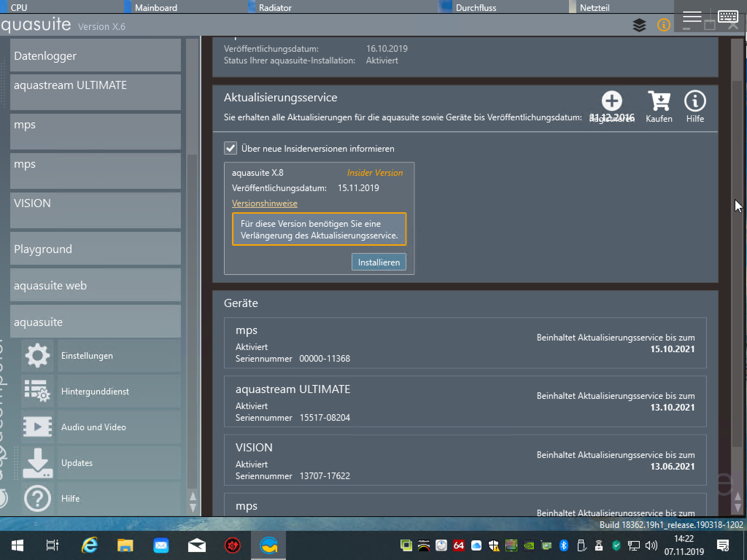The width and height of the screenshot is (747, 560).
Task: Open Internet Explorer from the taskbar
Action: [89, 545]
